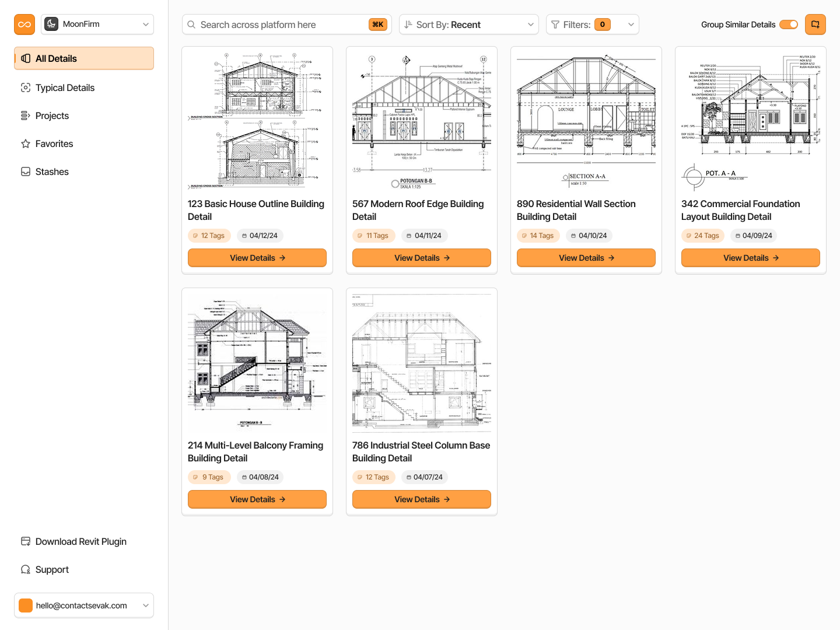Open the MoonFirm workspace dropdown
The image size is (840, 630).
coord(97,24)
